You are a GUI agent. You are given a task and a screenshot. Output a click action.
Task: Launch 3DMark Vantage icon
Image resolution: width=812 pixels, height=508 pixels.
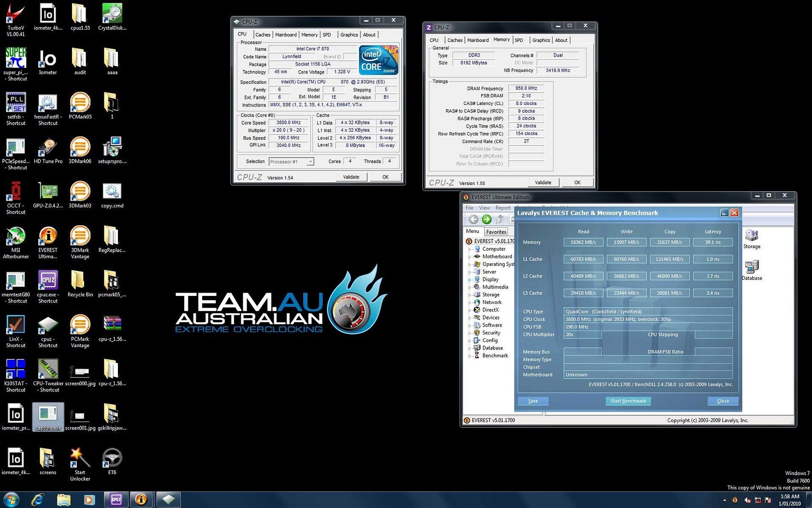[x=80, y=243]
